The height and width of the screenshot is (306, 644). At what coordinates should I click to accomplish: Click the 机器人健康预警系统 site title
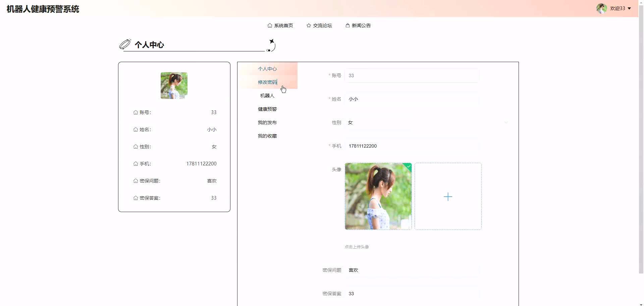(43, 9)
